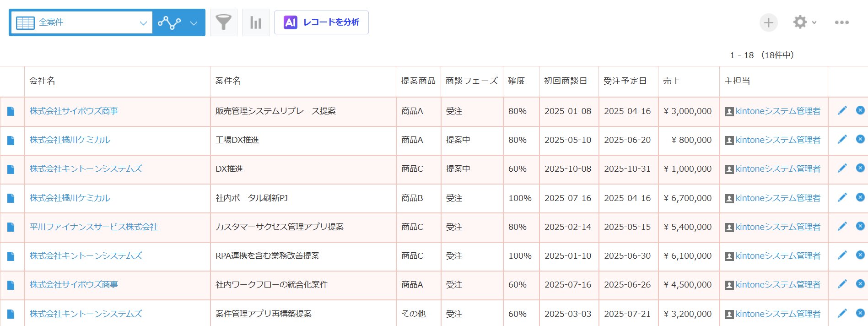Image resolution: width=868 pixels, height=326 pixels.
Task: Open the 平川ファイナンスサービス株式会社 link
Action: tap(94, 227)
